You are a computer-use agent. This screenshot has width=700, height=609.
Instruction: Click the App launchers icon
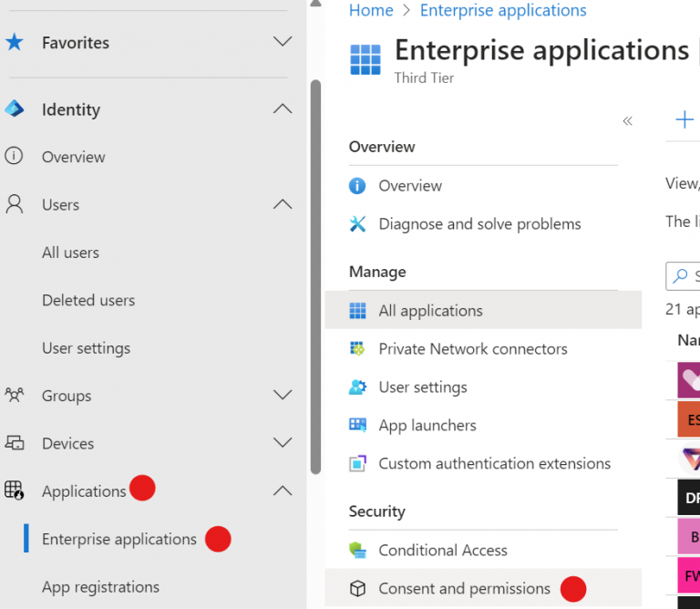click(x=358, y=426)
